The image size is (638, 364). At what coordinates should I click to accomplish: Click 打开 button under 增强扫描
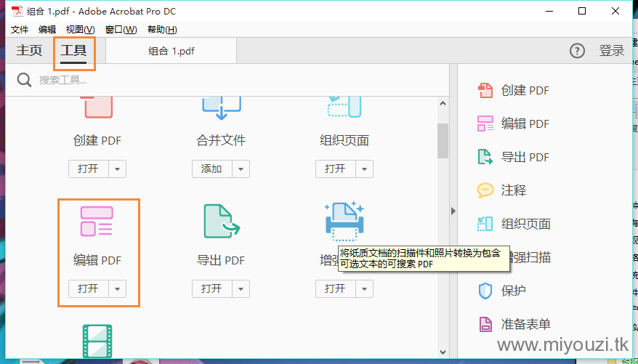(x=335, y=288)
